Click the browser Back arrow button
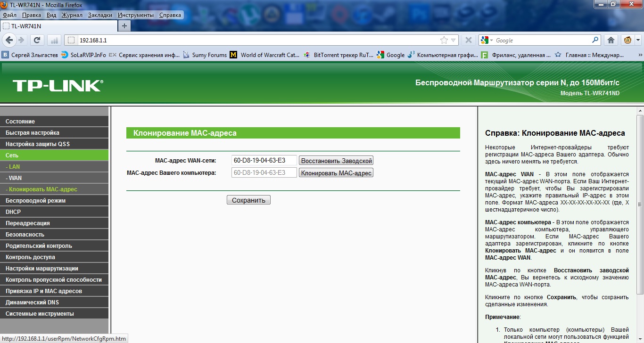This screenshot has height=343, width=644. [9, 40]
